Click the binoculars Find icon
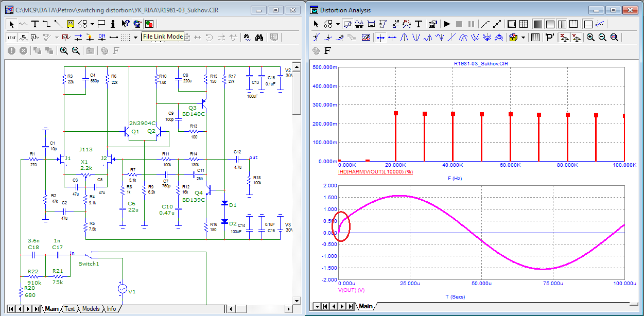644x316 pixels. click(259, 37)
